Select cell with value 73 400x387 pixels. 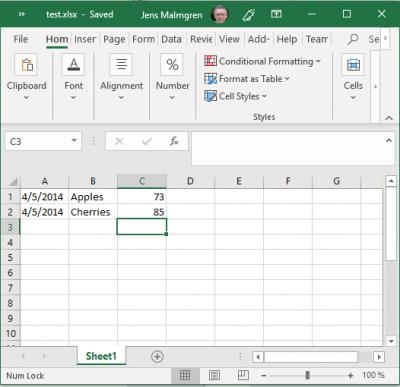tap(142, 197)
